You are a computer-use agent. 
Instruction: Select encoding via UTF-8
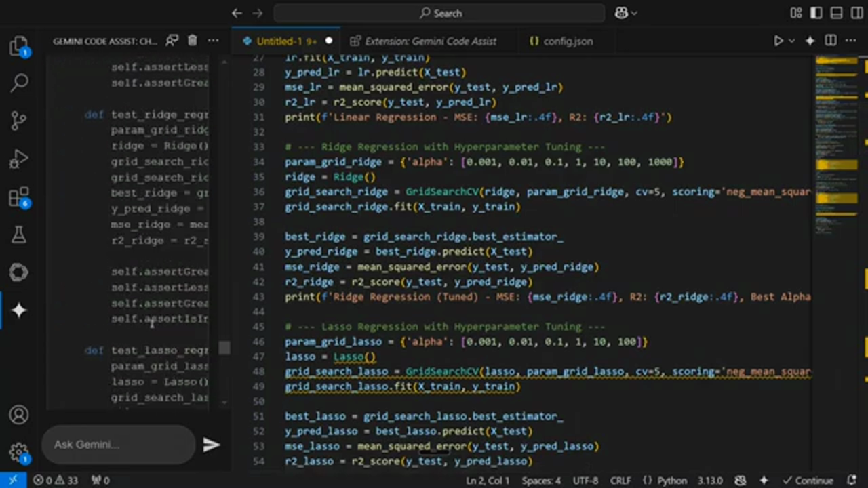tap(585, 481)
